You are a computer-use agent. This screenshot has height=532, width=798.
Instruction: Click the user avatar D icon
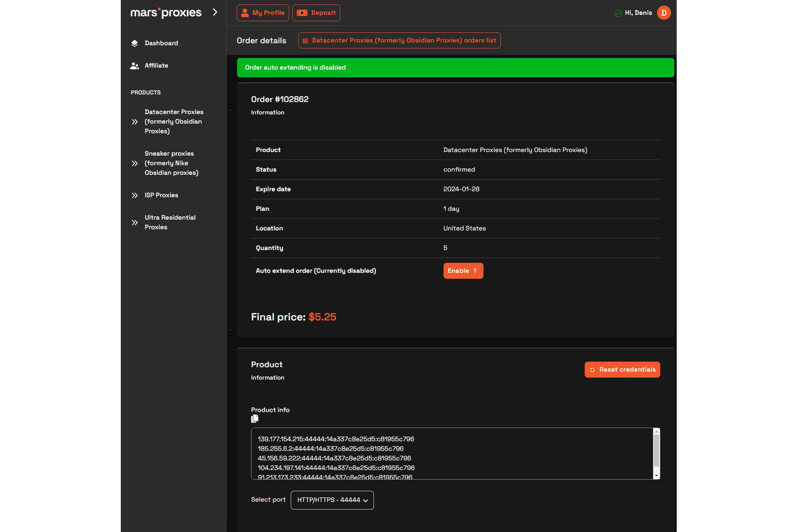[x=664, y=13]
